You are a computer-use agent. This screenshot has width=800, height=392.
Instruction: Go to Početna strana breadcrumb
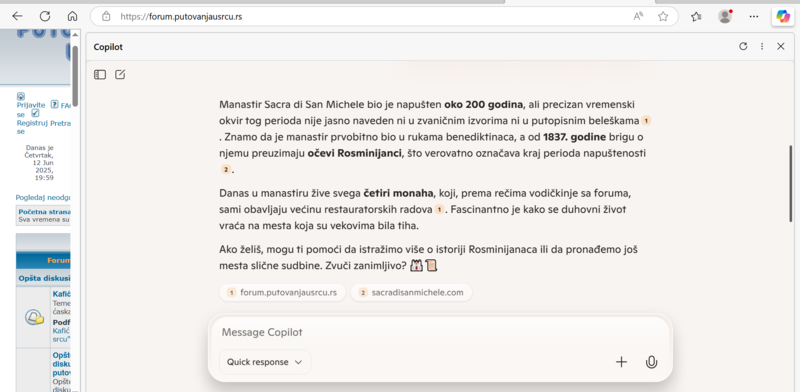[44, 211]
